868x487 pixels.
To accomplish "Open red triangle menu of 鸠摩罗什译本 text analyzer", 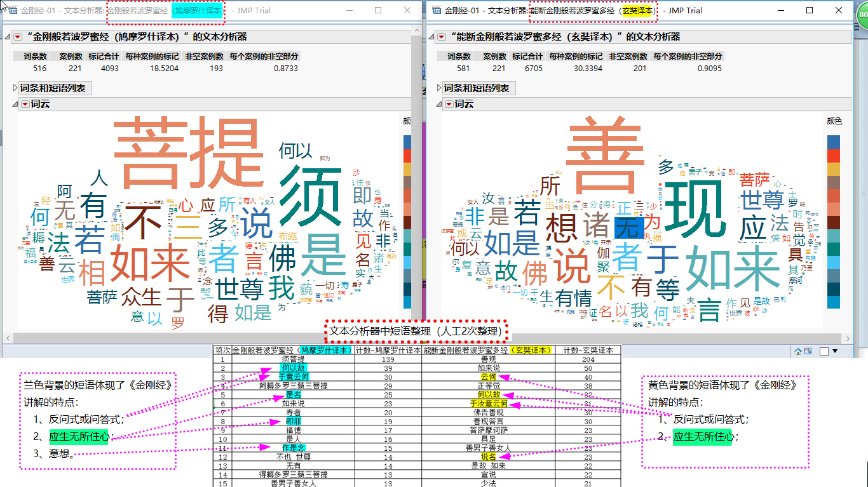I will [17, 37].
